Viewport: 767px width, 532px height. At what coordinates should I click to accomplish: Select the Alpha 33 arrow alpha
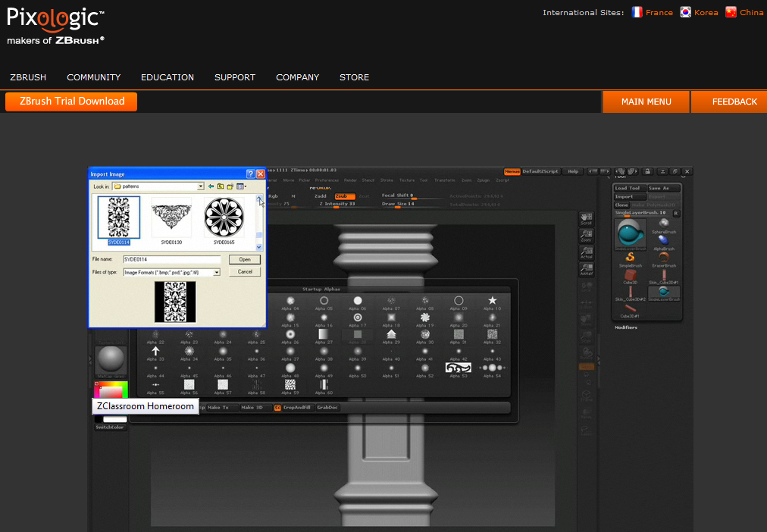tap(155, 353)
